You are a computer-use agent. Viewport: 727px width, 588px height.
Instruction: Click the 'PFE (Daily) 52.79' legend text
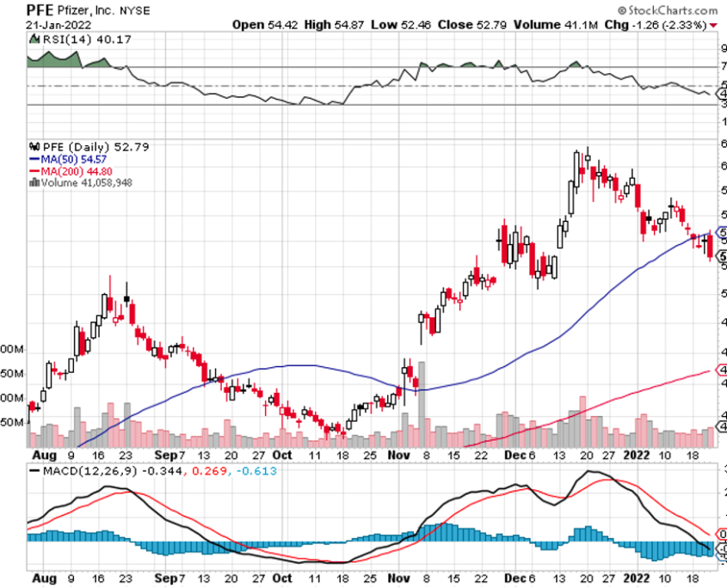(96, 147)
